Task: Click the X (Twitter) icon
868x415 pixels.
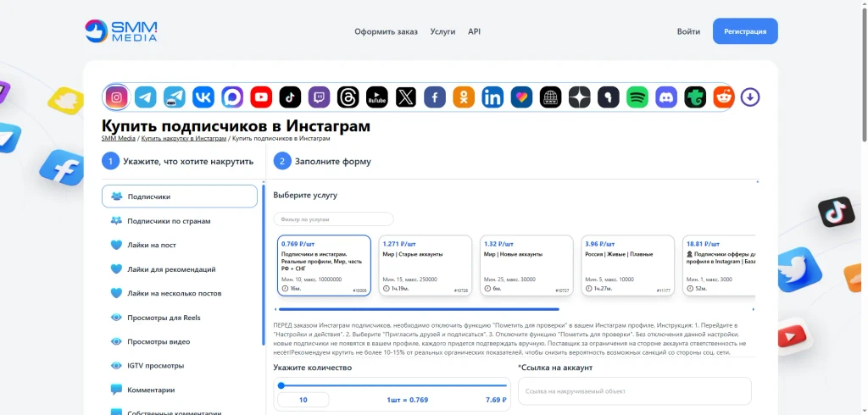Action: click(406, 97)
